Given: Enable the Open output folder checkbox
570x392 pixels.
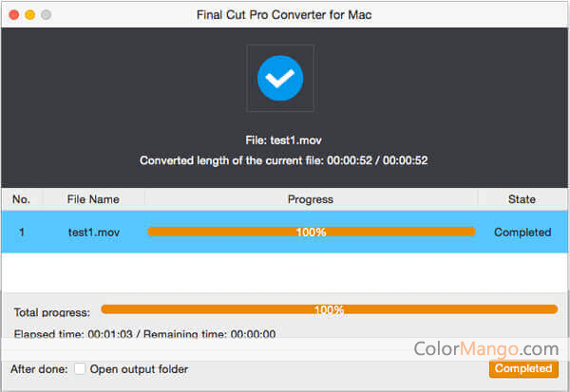Looking at the screenshot, I should point(80,369).
